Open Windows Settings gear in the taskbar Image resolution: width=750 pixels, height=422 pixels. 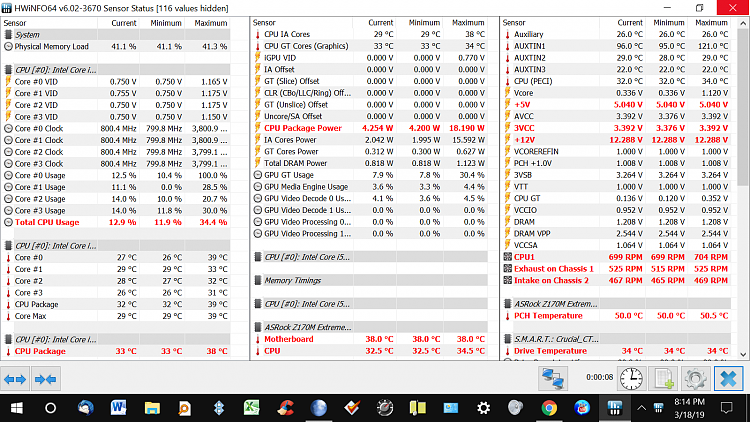point(484,408)
